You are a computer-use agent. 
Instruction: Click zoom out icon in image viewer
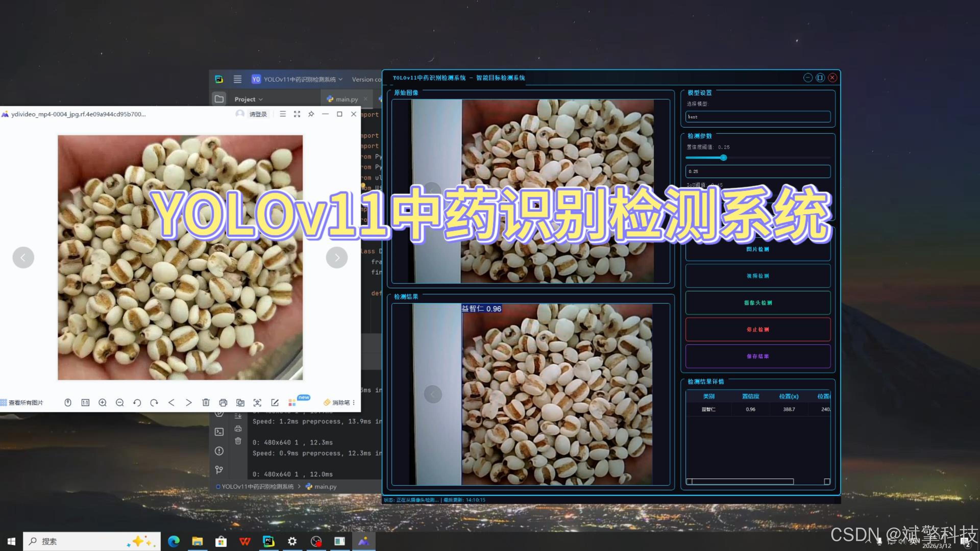pyautogui.click(x=119, y=402)
